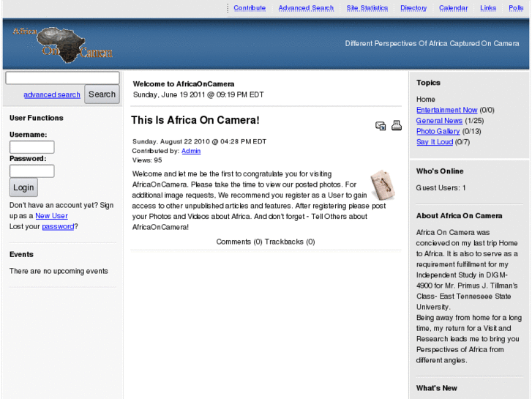The width and height of the screenshot is (532, 399).
Task: Open Advanced Search in top navigation
Action: [306, 8]
